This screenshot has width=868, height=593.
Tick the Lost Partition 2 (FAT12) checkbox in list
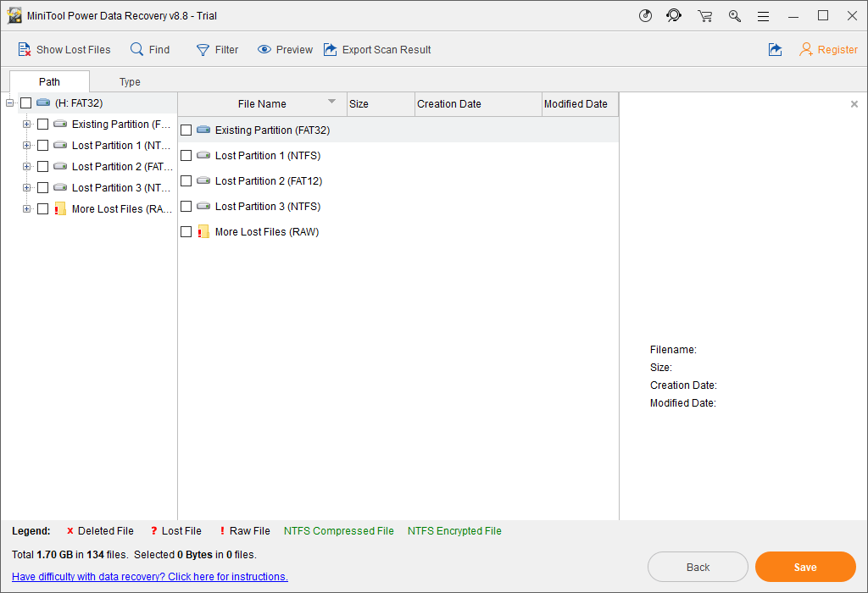pyautogui.click(x=186, y=181)
